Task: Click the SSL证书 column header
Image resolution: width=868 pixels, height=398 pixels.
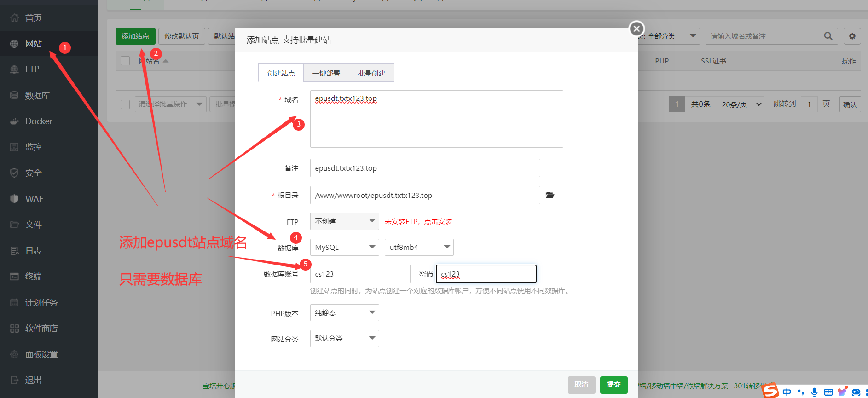Action: click(713, 61)
